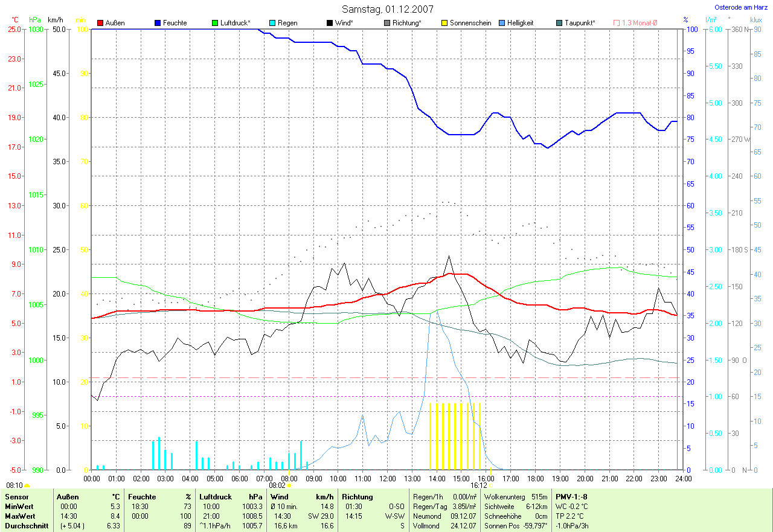The height and width of the screenshot is (532, 773).
Task: Click the Osterode am Harz link
Action: coord(741,8)
